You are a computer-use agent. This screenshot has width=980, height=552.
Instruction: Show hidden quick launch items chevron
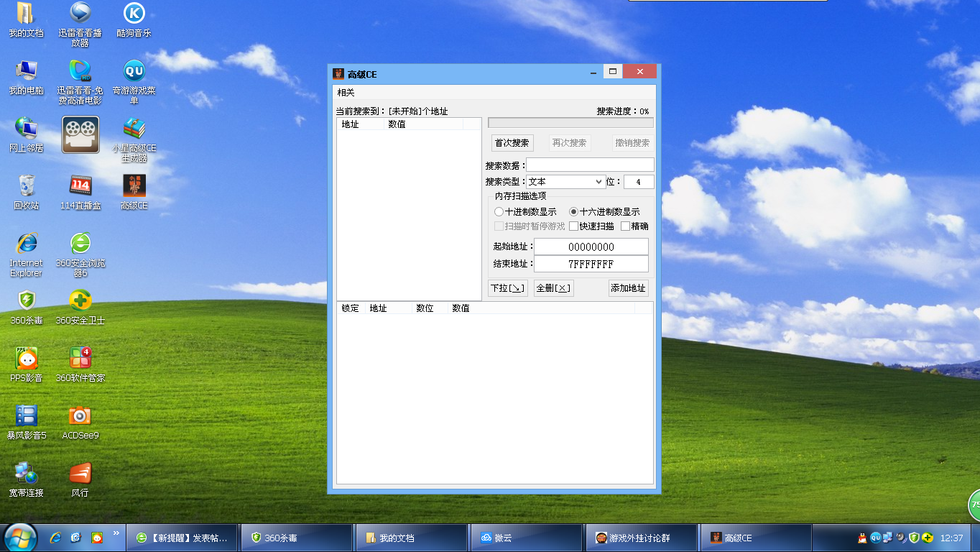pos(116,533)
